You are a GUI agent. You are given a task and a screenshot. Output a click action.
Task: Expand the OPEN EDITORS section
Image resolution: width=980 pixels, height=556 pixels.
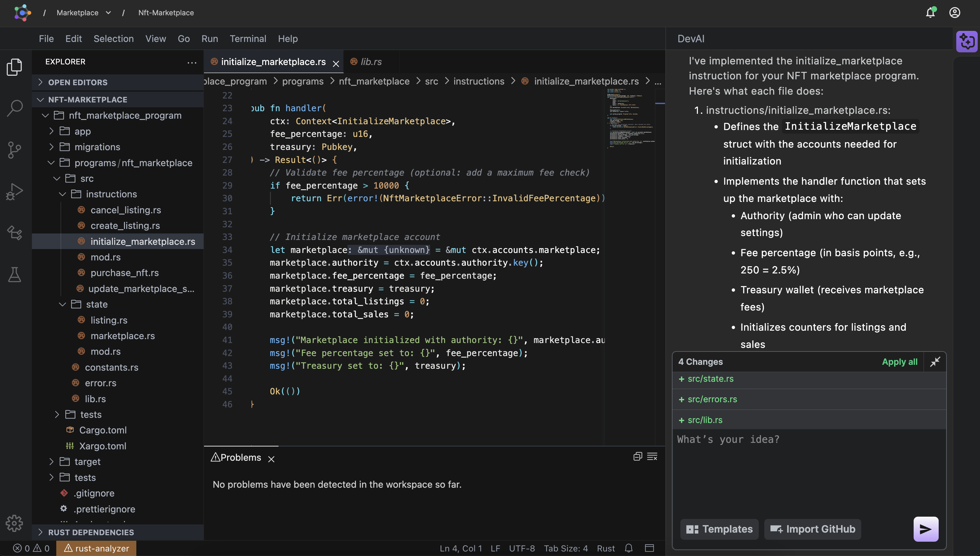point(118,82)
